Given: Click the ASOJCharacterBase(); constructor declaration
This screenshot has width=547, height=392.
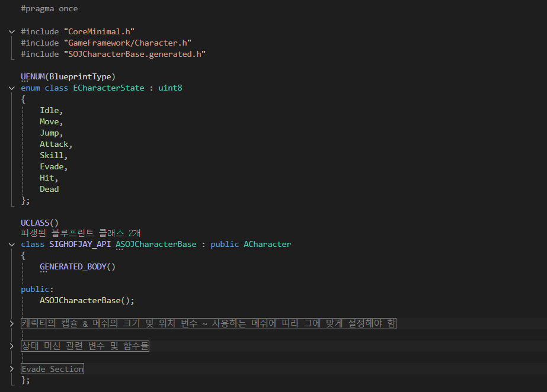Looking at the screenshot, I should pyautogui.click(x=87, y=300).
